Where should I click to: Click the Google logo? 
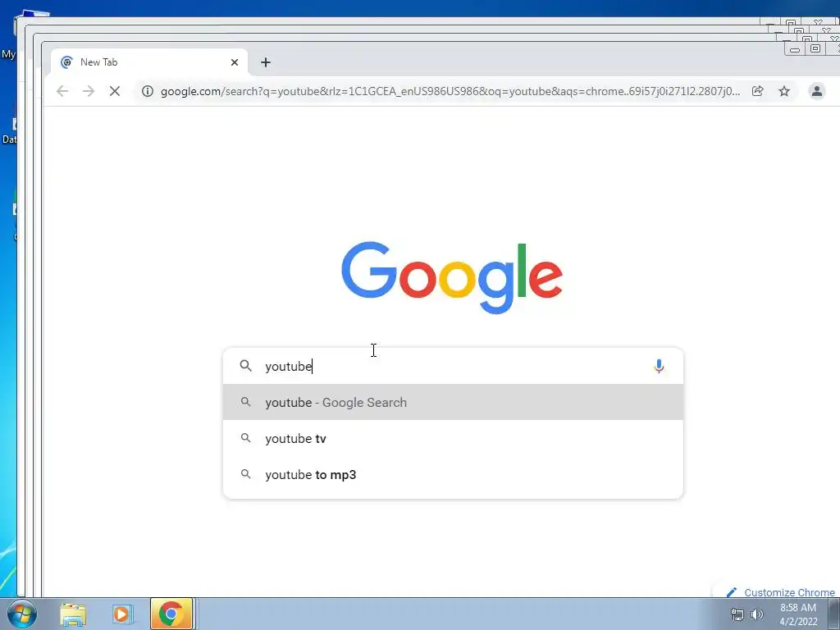tap(452, 277)
